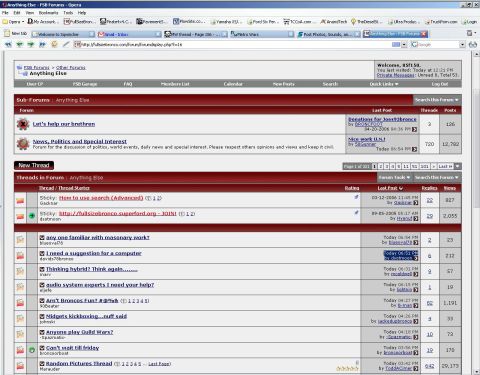Screen dimensions: 480x375
Task: Expand the address bar dropdown arrow
Action: tap(404, 45)
